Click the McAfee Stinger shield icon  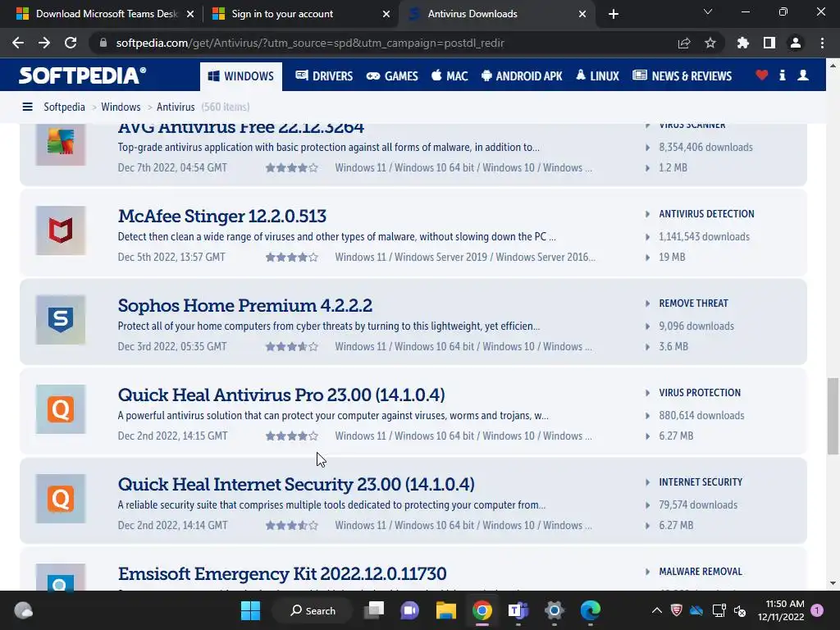(61, 231)
